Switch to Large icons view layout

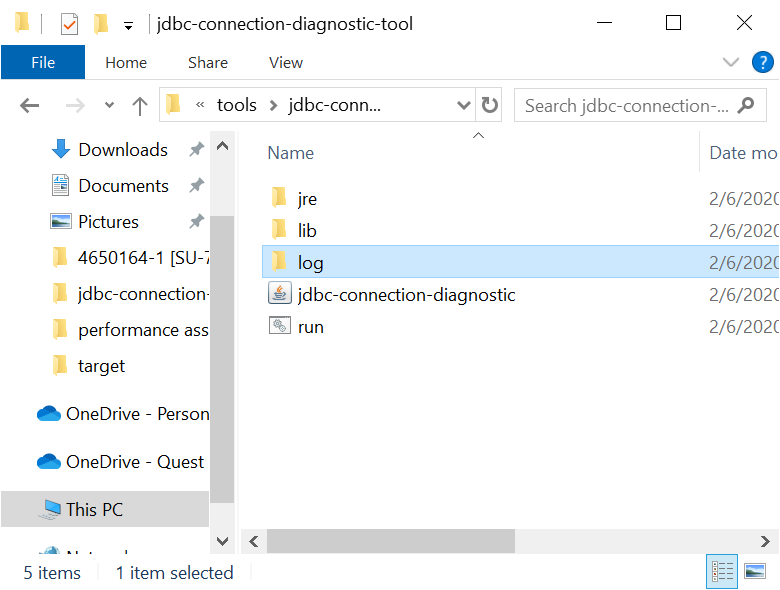click(755, 571)
